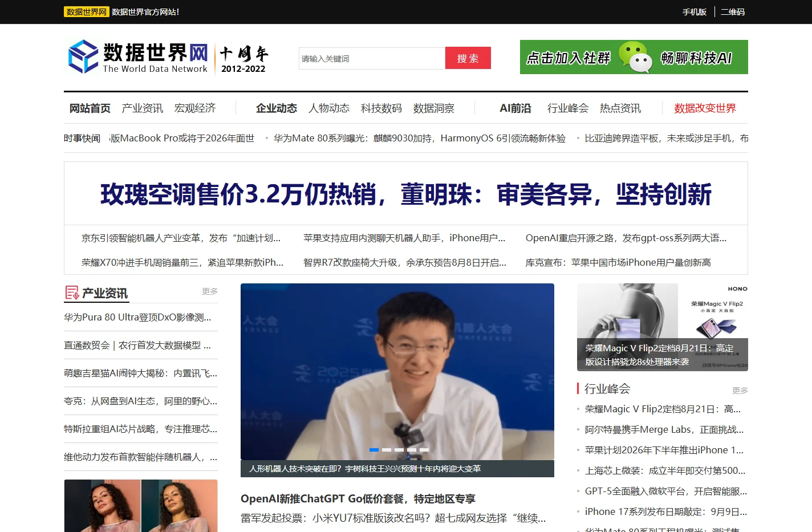
Task: Click 更多 beside 产业资讯 heading
Action: (x=210, y=291)
